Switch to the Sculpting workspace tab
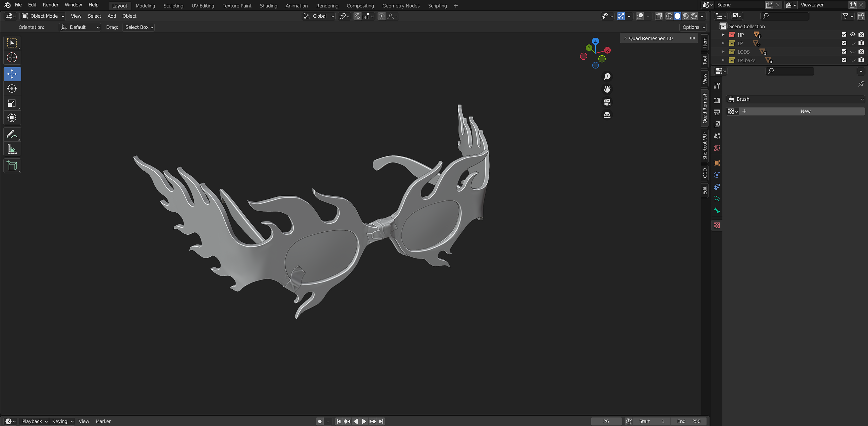 173,6
